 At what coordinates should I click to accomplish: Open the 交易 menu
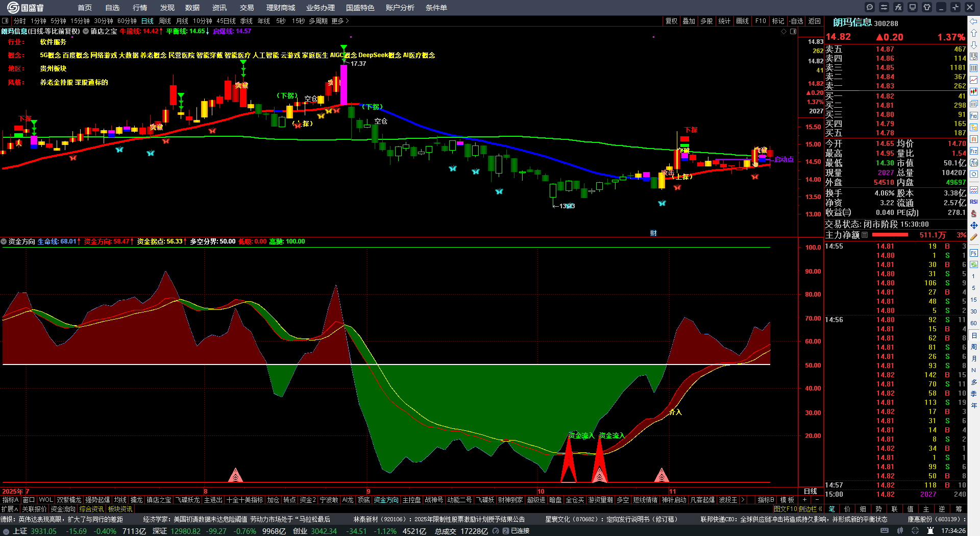pos(247,8)
